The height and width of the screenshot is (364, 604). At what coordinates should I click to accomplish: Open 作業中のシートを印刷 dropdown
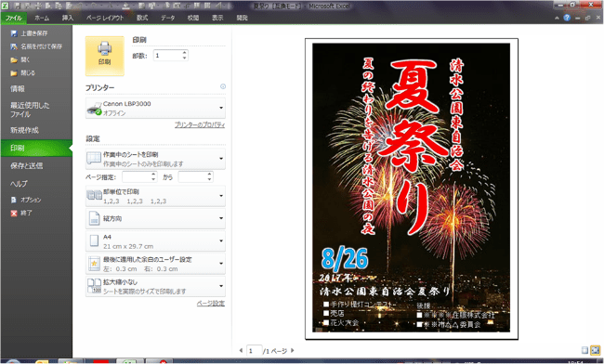pos(155,159)
